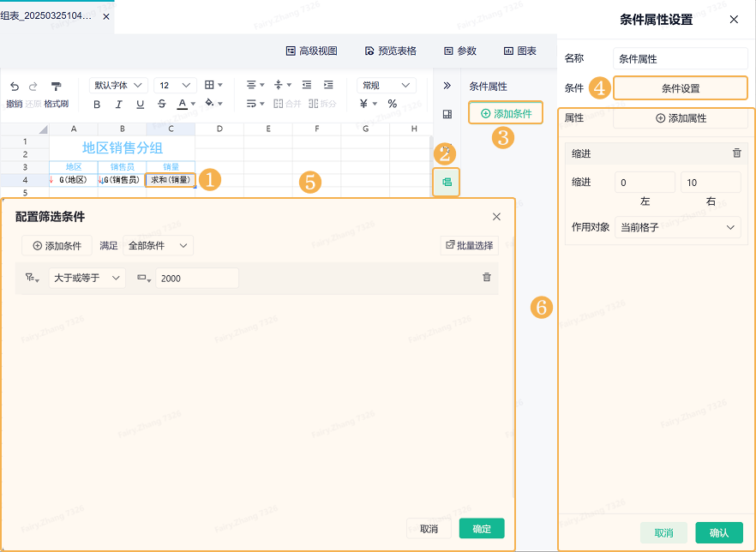Toggle strikethrough formatting
The height and width of the screenshot is (552, 756).
click(x=161, y=104)
